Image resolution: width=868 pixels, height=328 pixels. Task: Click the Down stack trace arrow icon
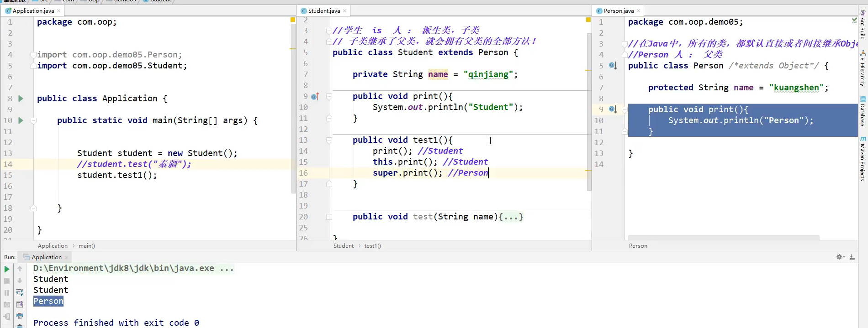(20, 281)
